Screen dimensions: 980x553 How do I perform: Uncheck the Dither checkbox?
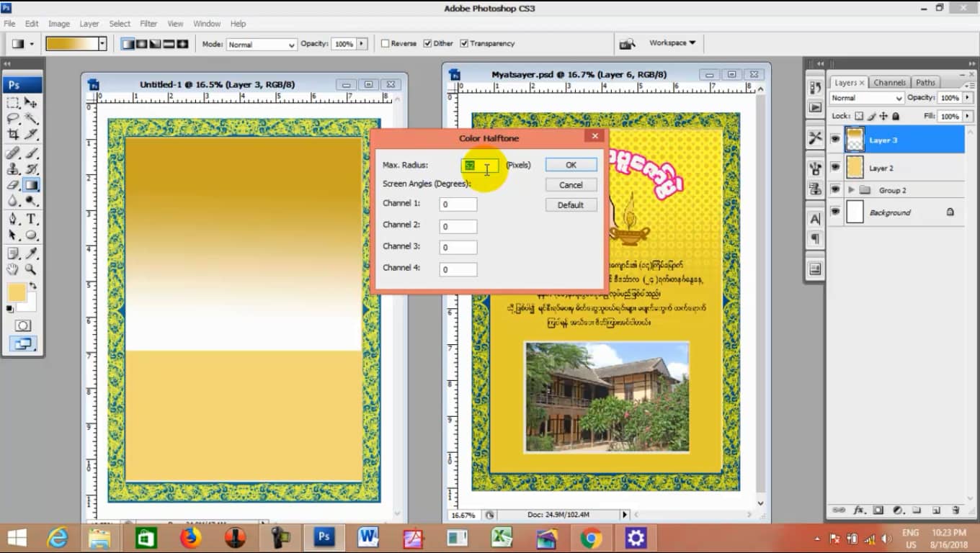[427, 43]
